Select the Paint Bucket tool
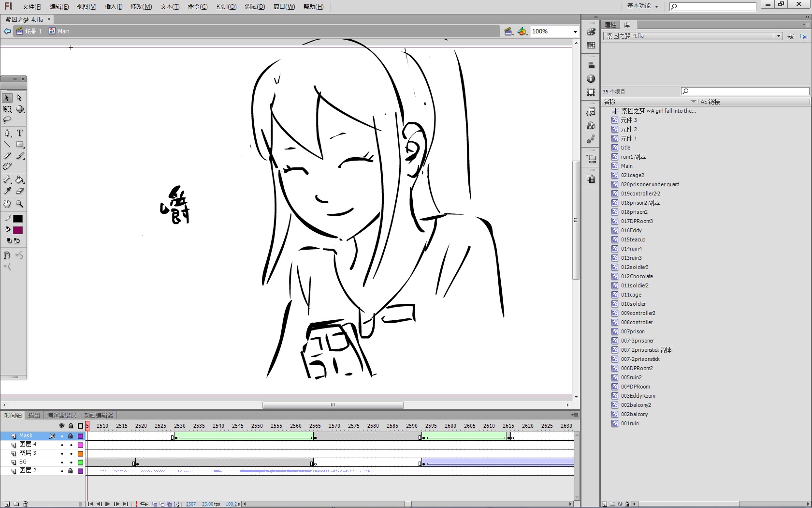 click(x=20, y=180)
